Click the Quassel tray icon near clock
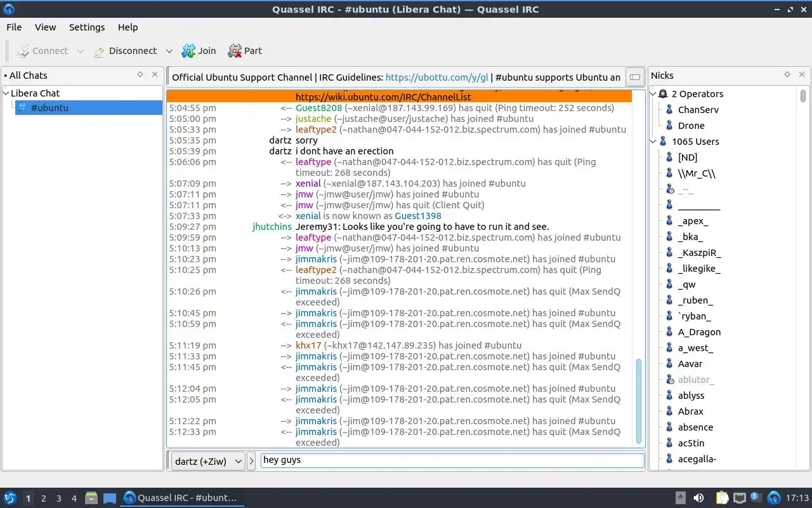This screenshot has height=508, width=812. [x=774, y=498]
